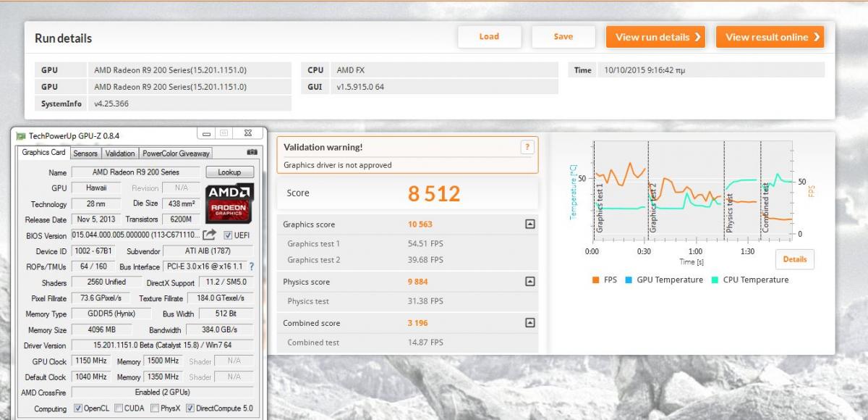Click the Bus Interface question mark help
The image size is (868, 420).
[252, 266]
